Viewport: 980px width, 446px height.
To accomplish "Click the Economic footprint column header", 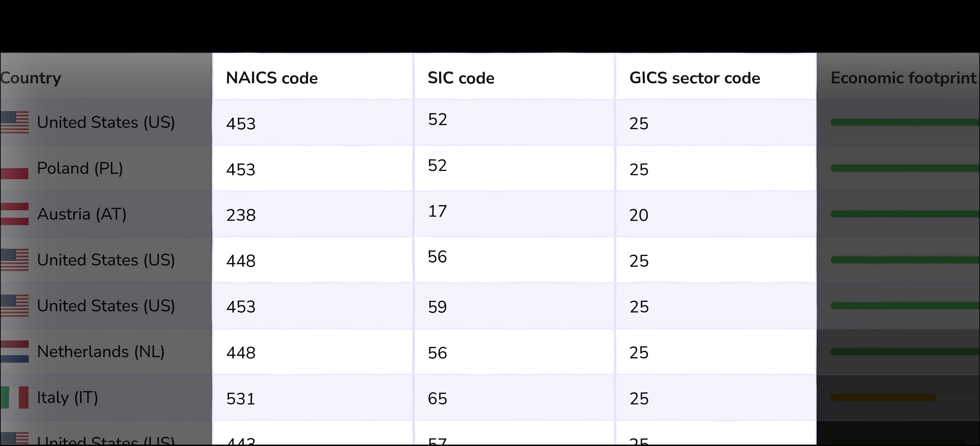I will 903,78.
